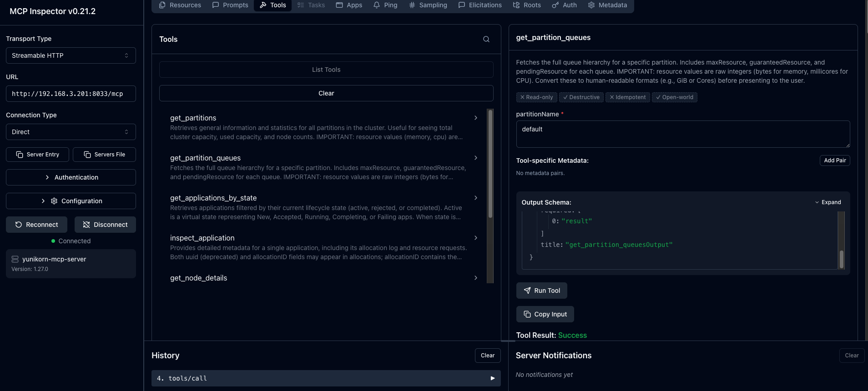Replay the tools/call history entry arrow
This screenshot has height=391, width=868.
click(492, 378)
